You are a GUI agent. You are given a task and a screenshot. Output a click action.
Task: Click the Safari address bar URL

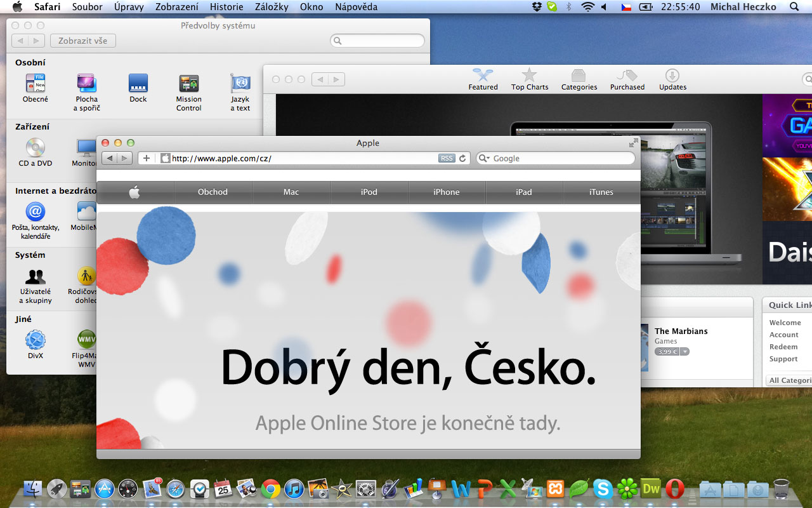point(221,159)
